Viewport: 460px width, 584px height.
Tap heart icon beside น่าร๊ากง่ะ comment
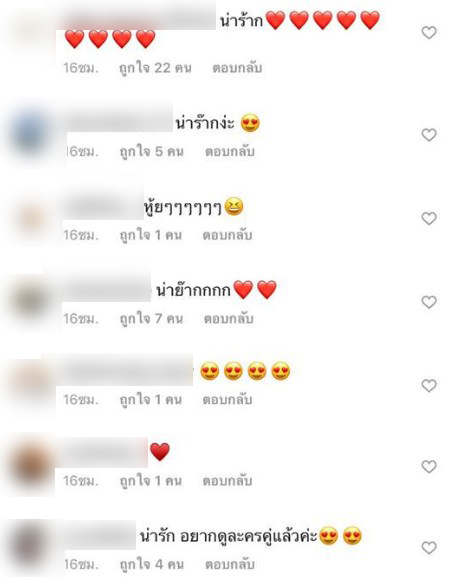coord(429,134)
